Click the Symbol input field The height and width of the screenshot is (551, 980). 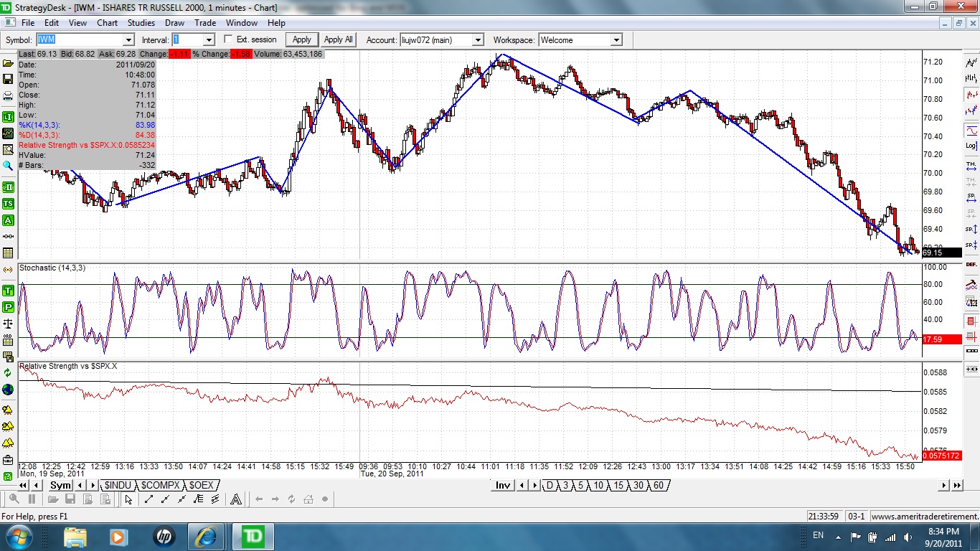(80, 40)
